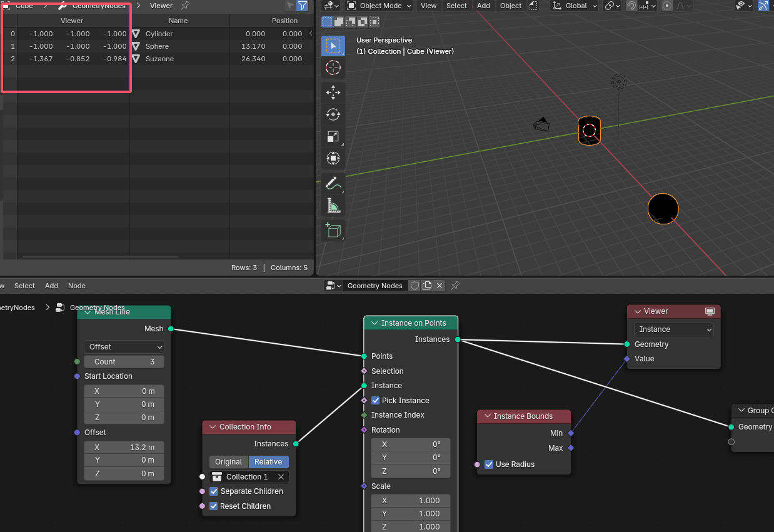Click the intersect selection mode icon
Image resolution: width=774 pixels, height=532 pixels.
(374, 21)
